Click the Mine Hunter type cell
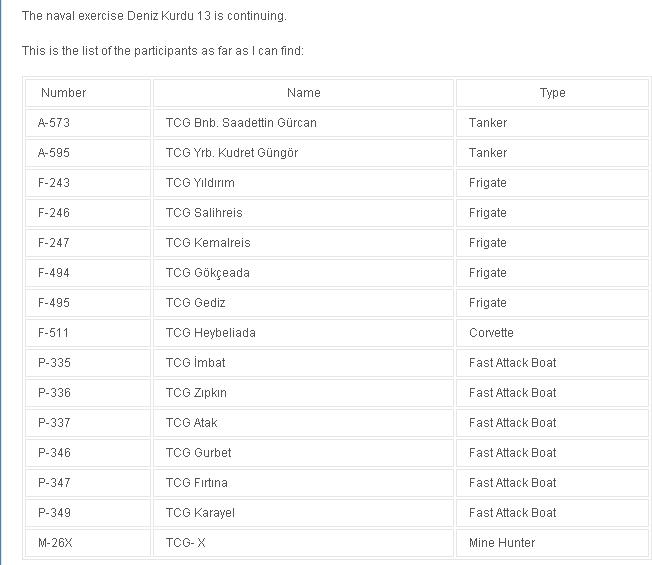This screenshot has height=565, width=652. [x=552, y=543]
